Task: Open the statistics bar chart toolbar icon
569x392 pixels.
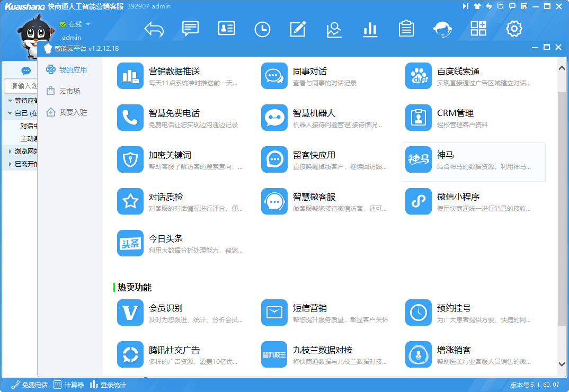Action: pos(370,29)
